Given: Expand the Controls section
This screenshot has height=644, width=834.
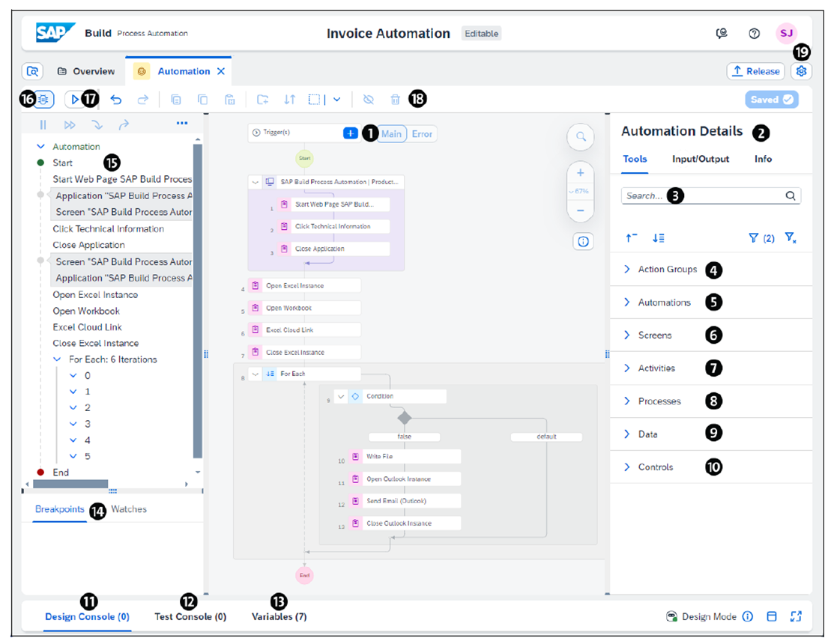Looking at the screenshot, I should (x=627, y=467).
